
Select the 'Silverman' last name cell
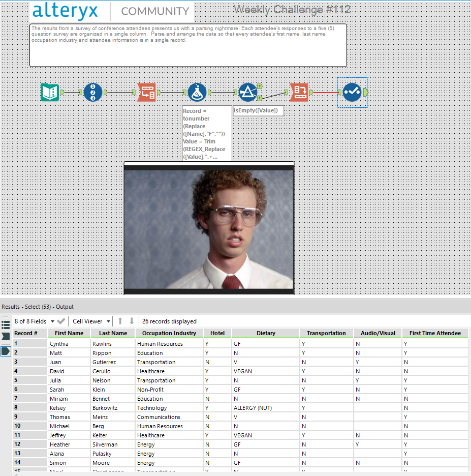(x=113, y=444)
